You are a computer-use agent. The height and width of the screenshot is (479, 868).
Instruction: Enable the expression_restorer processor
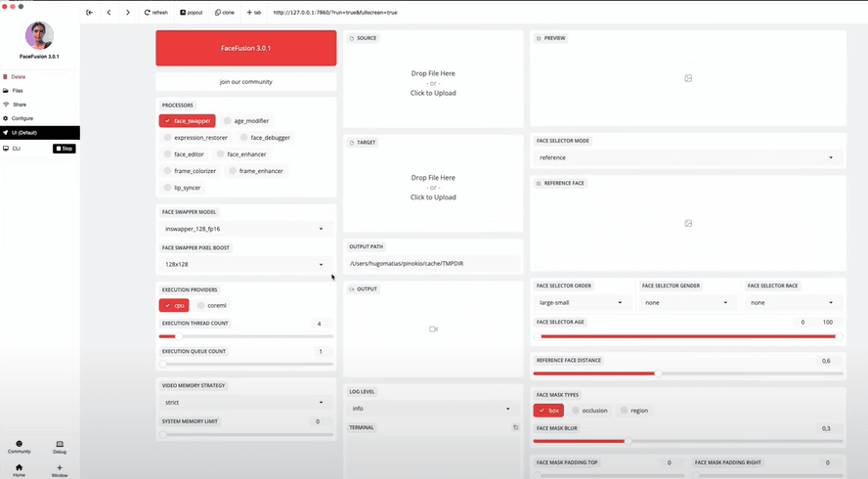(x=195, y=137)
